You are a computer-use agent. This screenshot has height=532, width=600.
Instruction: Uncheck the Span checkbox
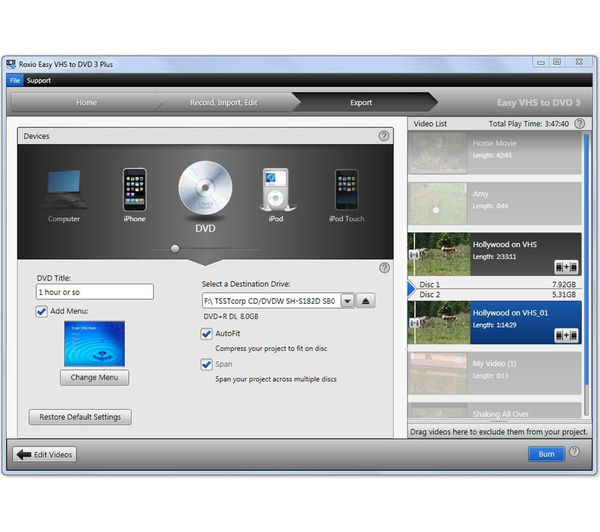207,364
